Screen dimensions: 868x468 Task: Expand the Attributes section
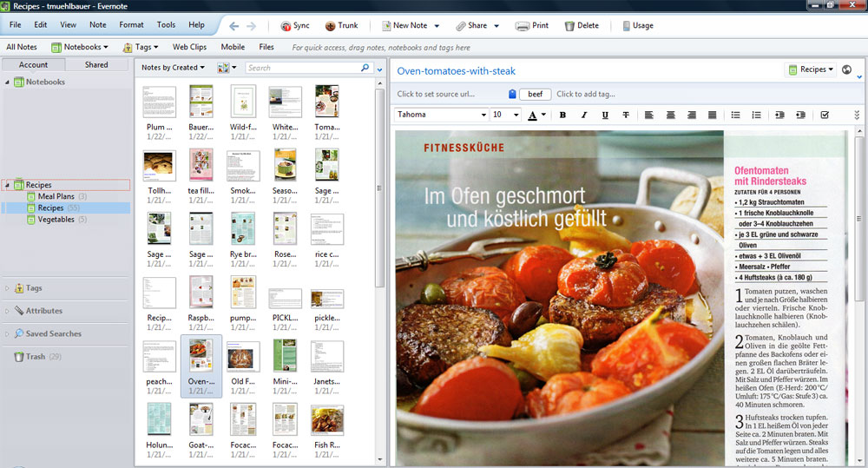7,311
